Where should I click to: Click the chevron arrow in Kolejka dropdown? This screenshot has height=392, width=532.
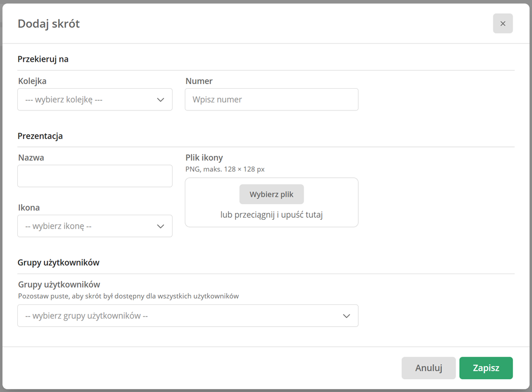tap(160, 100)
